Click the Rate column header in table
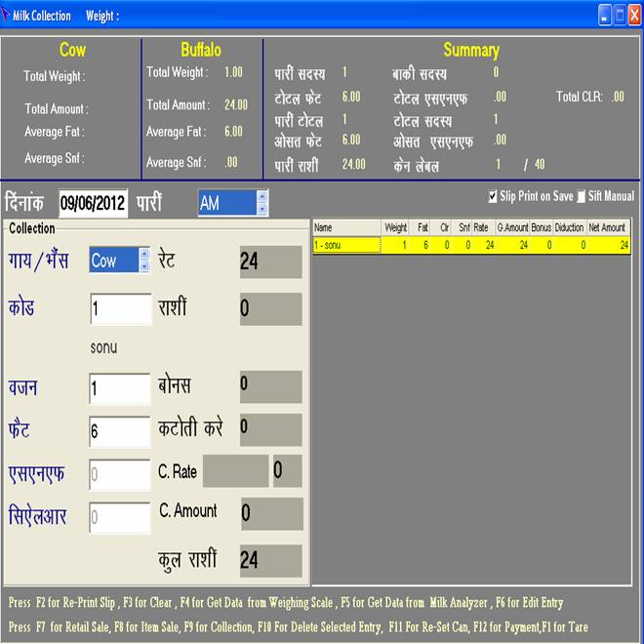644x644 pixels. click(481, 227)
